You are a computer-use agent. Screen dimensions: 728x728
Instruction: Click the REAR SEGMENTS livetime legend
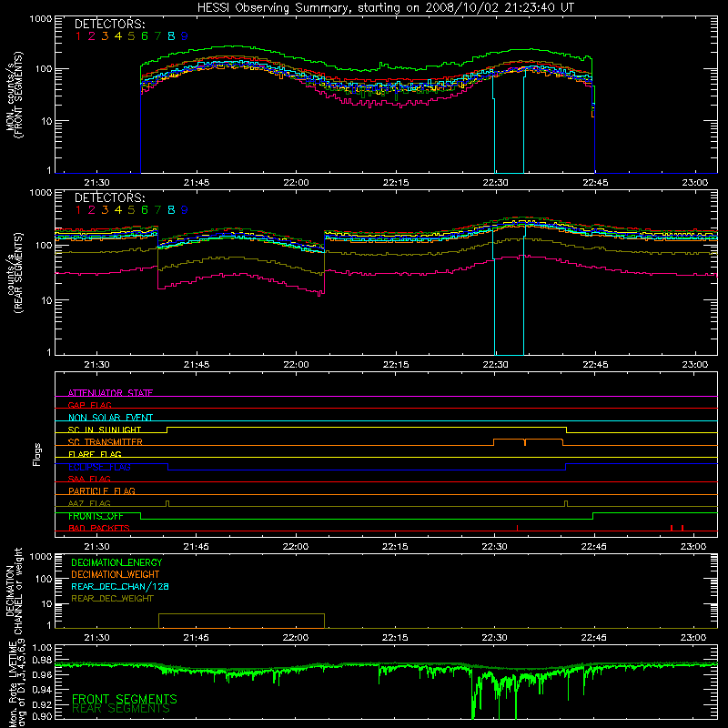coord(121,709)
